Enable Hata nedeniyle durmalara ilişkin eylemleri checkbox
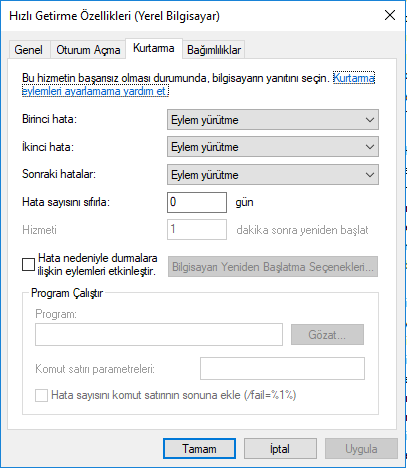Viewport: 407px width, 468px height. coord(28,265)
